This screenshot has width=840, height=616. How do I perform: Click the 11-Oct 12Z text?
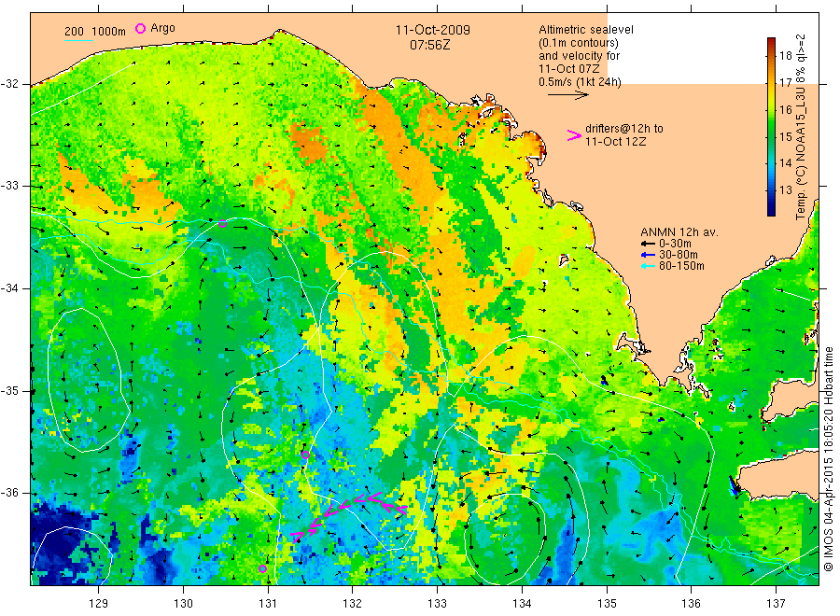pyautogui.click(x=616, y=142)
